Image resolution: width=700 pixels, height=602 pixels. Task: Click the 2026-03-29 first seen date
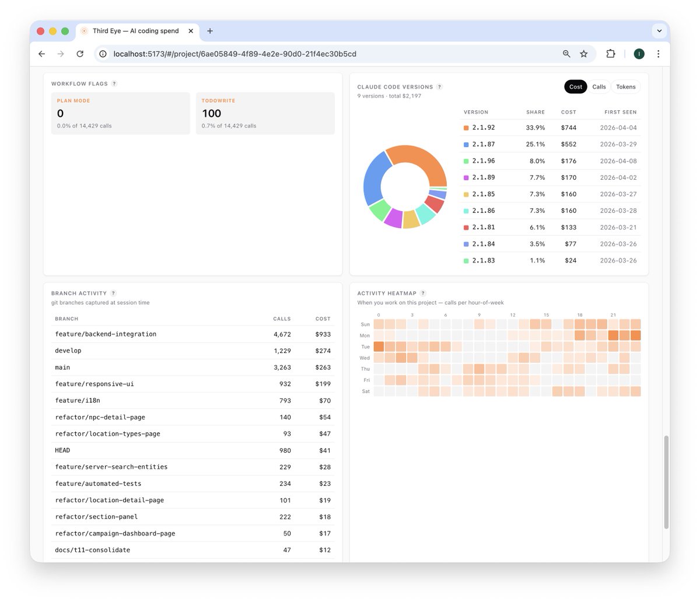tap(618, 144)
